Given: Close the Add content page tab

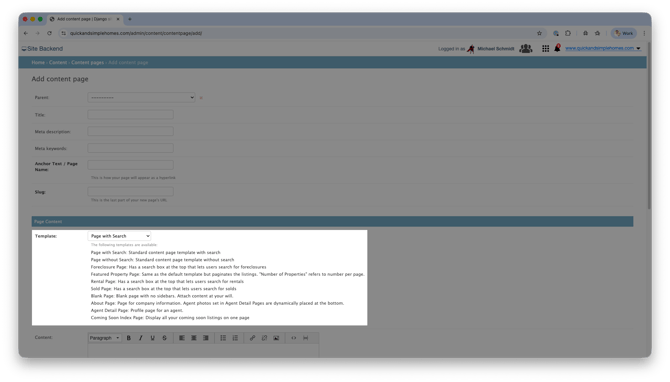Looking at the screenshot, I should [118, 19].
